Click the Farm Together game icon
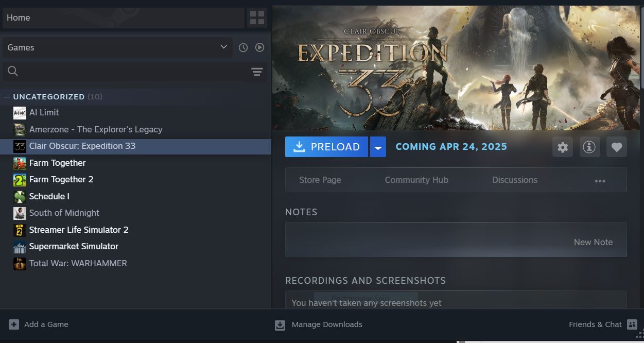The width and height of the screenshot is (644, 343). click(20, 163)
